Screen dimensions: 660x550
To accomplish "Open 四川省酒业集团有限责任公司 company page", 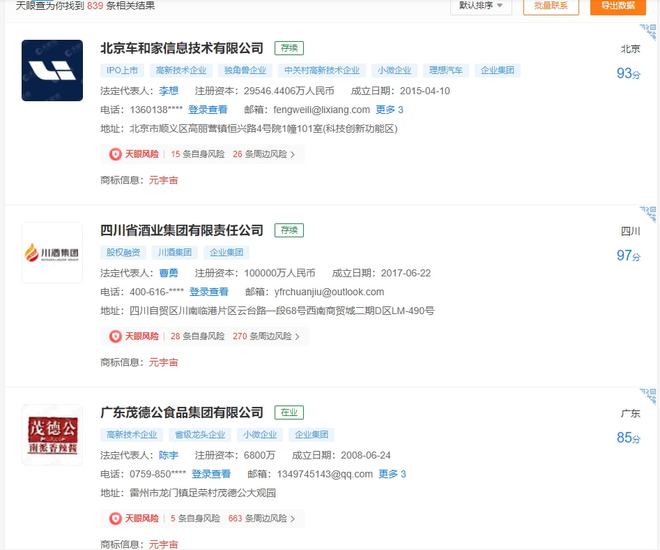I will pyautogui.click(x=182, y=231).
